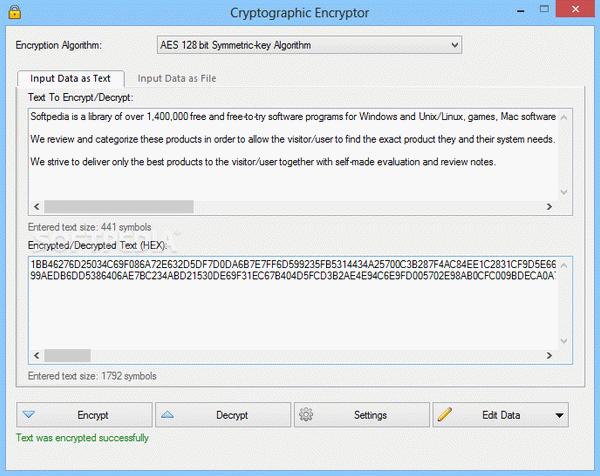The width and height of the screenshot is (600, 476).
Task: Click the line starting 'We review and categorize'
Action: [293, 139]
